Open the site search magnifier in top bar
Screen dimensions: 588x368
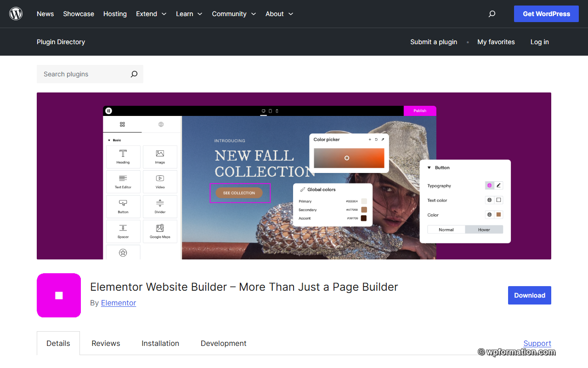point(492,14)
